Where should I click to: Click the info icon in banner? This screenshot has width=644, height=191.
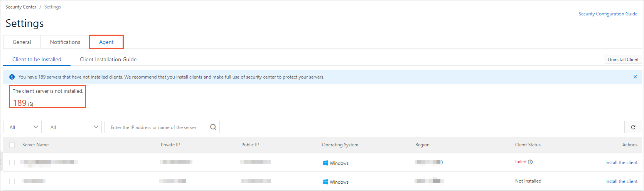click(12, 77)
